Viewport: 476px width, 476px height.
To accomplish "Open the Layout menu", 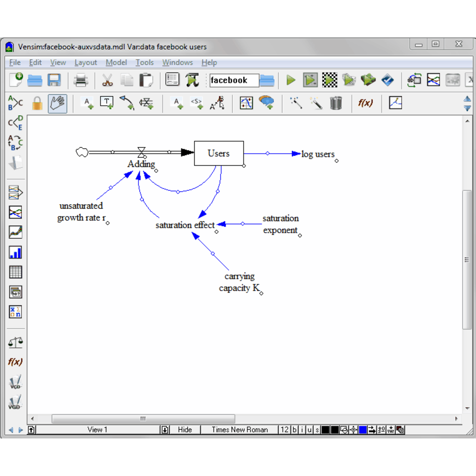I will pyautogui.click(x=86, y=62).
